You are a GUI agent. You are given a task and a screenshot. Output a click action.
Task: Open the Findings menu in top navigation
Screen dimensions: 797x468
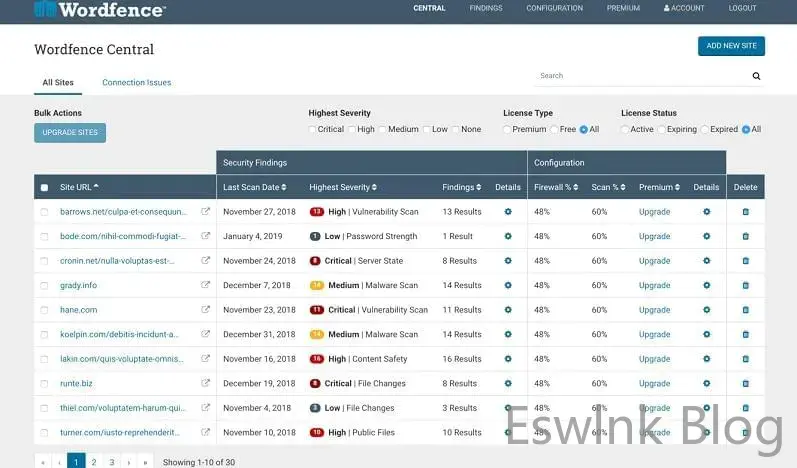[486, 8]
